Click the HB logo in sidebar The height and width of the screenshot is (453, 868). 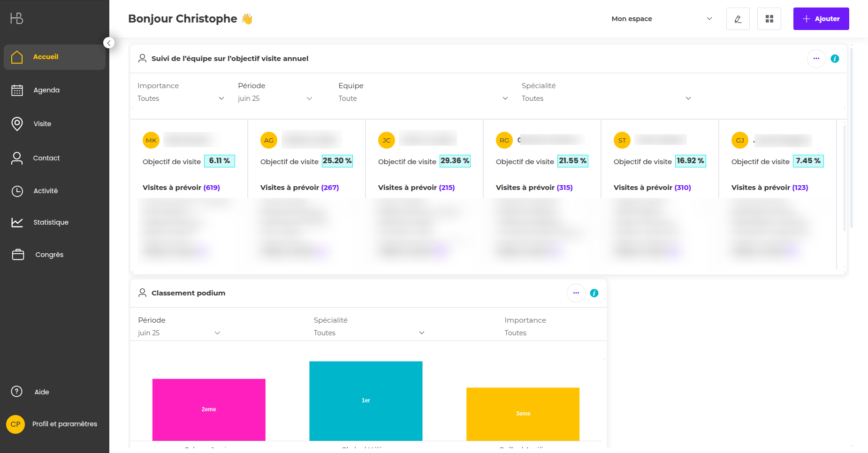click(x=17, y=18)
